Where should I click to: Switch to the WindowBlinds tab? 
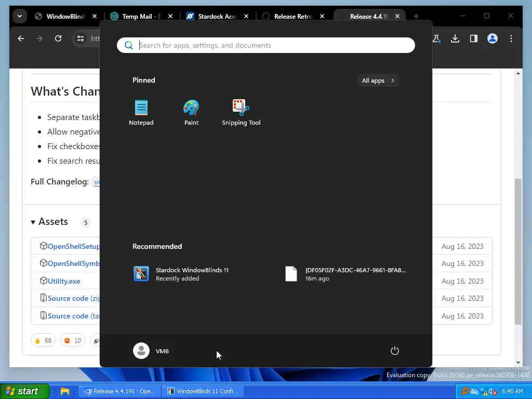65,16
